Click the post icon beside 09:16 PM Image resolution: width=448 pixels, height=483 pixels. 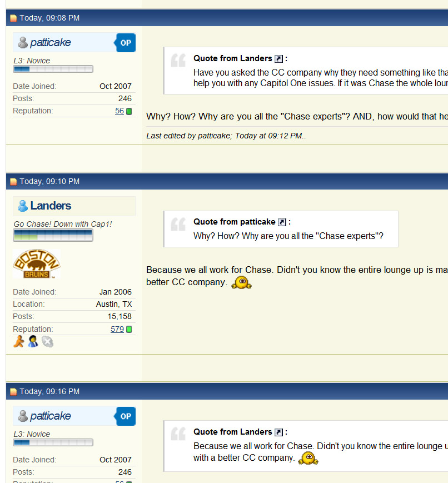coord(13,391)
